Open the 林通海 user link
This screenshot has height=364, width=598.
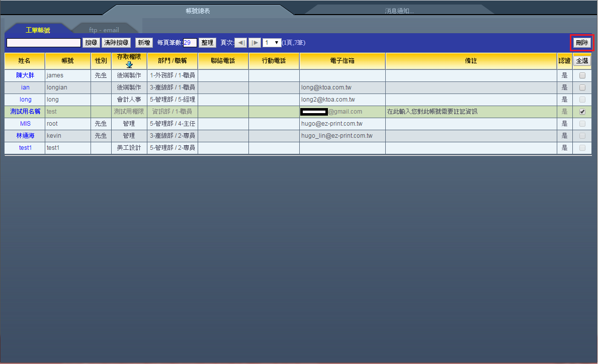[x=25, y=136]
